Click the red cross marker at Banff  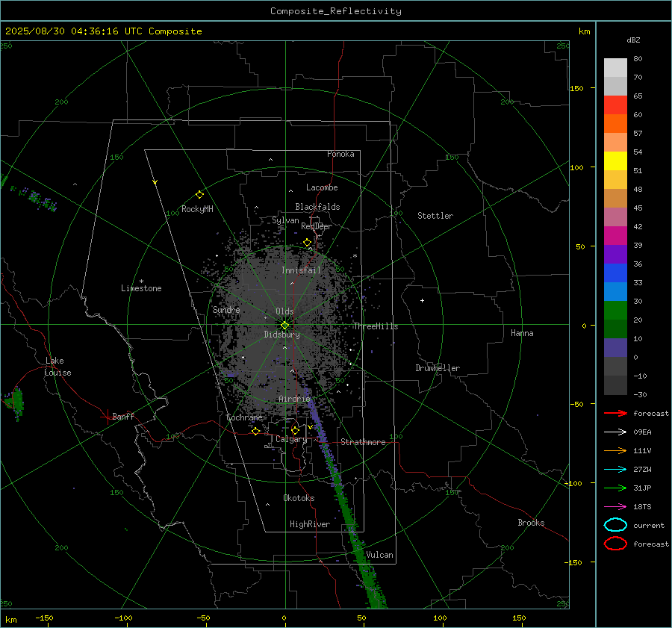pyautogui.click(x=107, y=417)
